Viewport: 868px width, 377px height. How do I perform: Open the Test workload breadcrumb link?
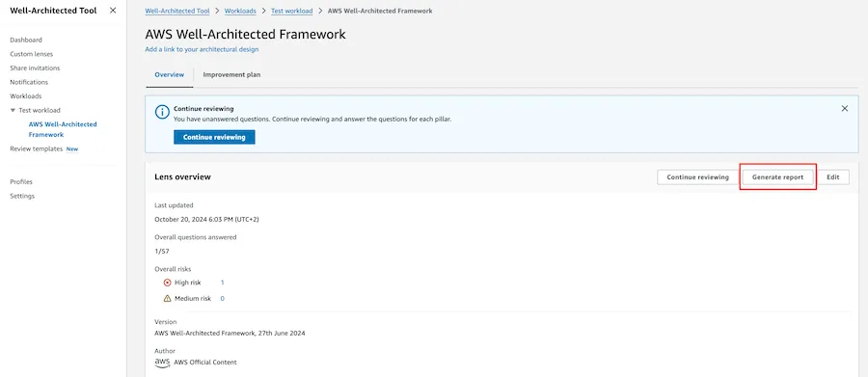coord(291,11)
